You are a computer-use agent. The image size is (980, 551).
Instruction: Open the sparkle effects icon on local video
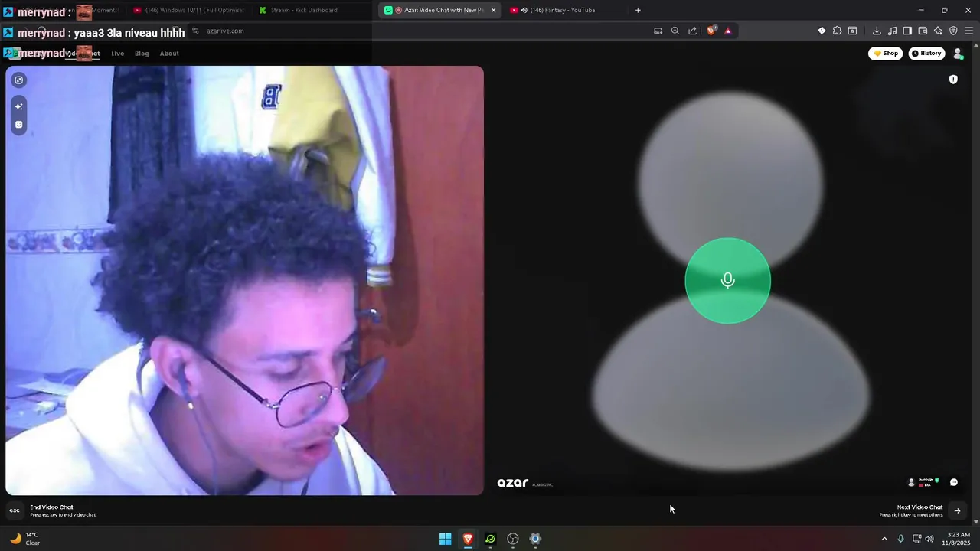(19, 106)
